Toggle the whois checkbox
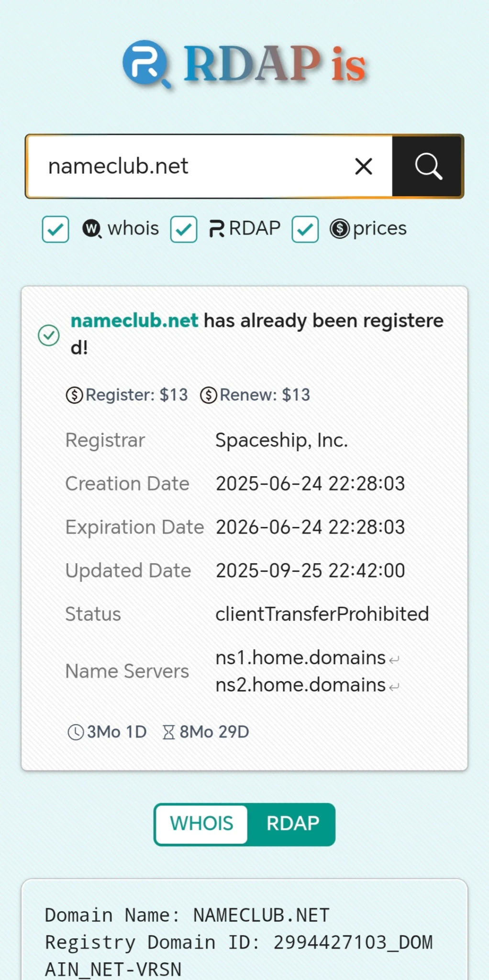 56,229
